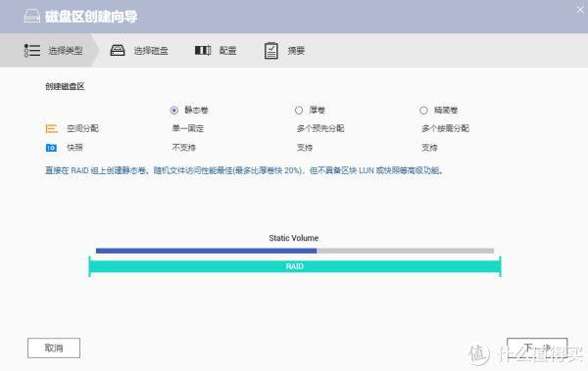This screenshot has height=371, width=588.
Task: Click the 下一步 button
Action: coord(537,348)
